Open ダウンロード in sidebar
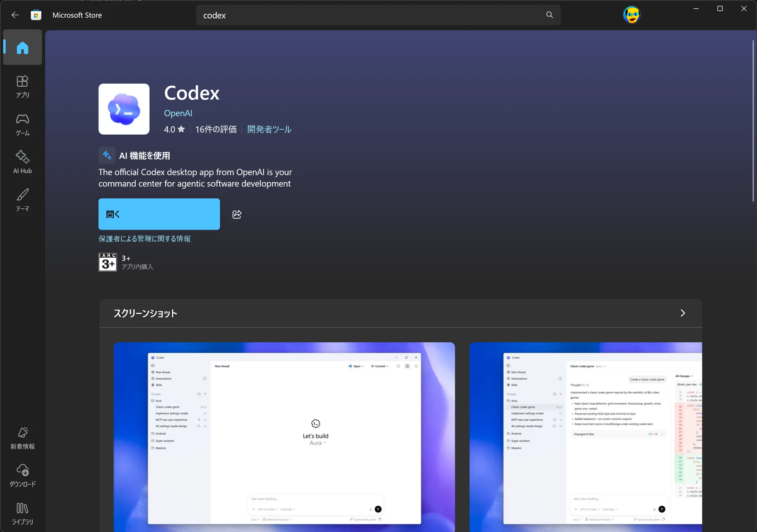757x532 pixels. [23, 476]
